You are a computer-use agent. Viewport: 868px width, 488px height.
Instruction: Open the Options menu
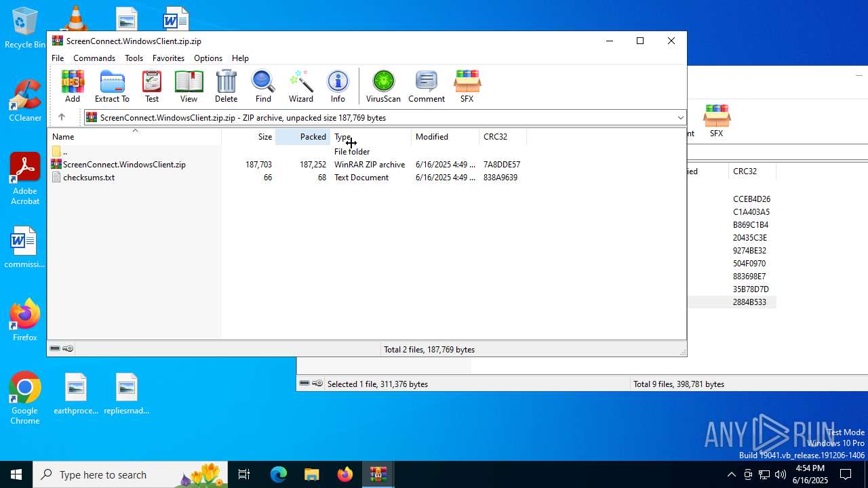[x=208, y=58]
